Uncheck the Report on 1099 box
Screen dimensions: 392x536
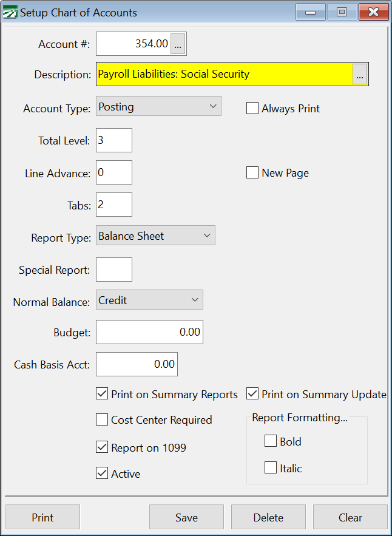[102, 448]
